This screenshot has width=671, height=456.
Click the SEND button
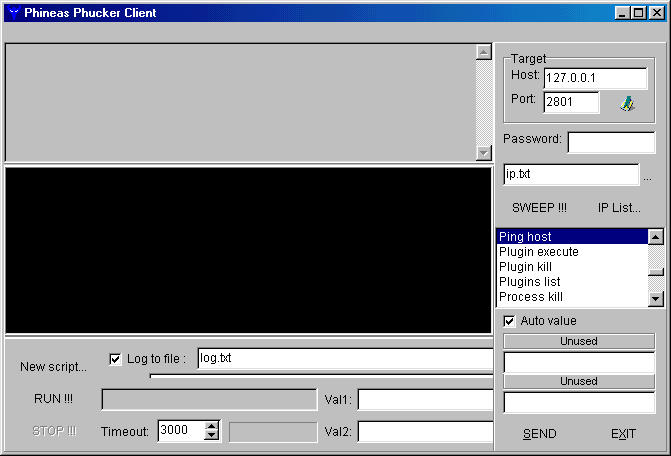pos(540,434)
